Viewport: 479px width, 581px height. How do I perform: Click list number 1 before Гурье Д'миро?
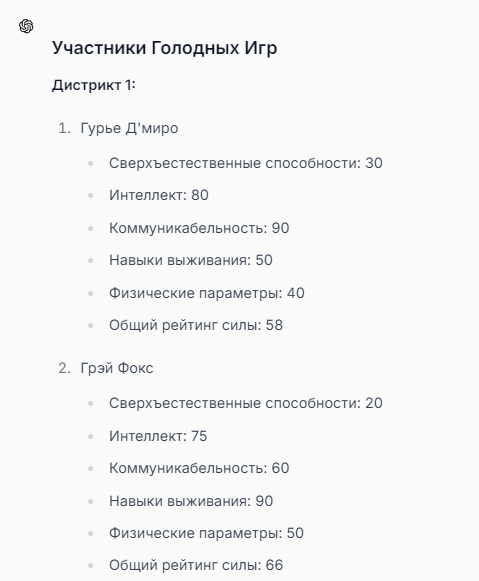pyautogui.click(x=64, y=128)
